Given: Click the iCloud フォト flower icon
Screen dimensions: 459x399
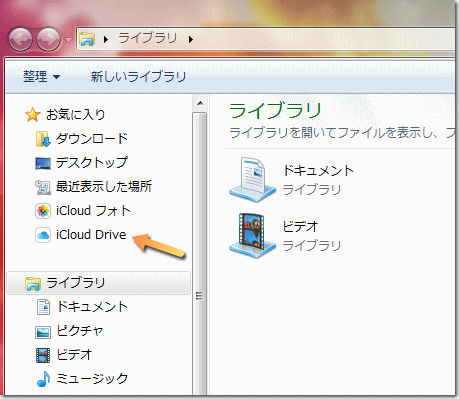Looking at the screenshot, I should [x=43, y=211].
